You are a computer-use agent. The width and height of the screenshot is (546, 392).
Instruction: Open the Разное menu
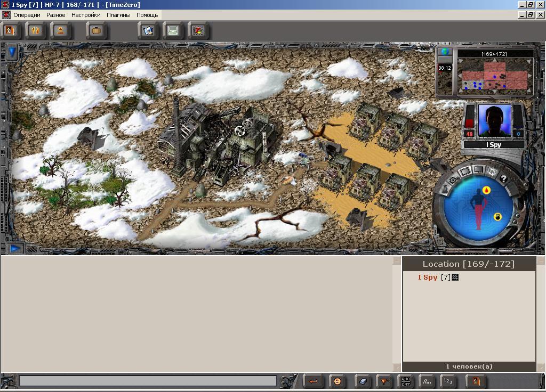(x=55, y=15)
